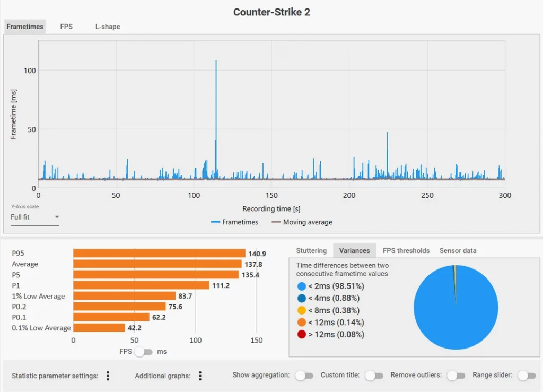Select the L-shape tab
The width and height of the screenshot is (543, 392).
(108, 27)
